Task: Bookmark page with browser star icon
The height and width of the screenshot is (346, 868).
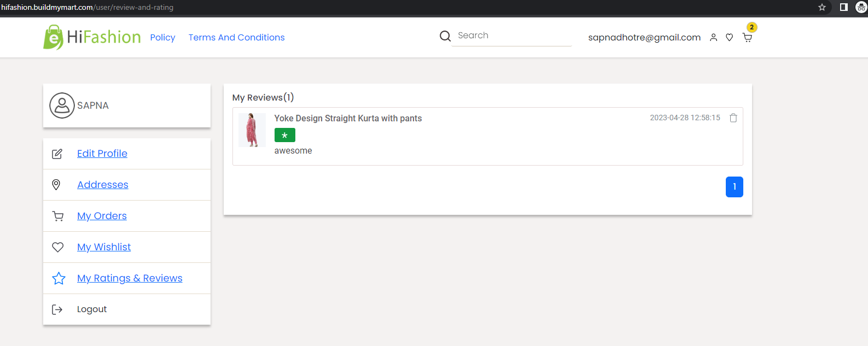Action: 822,7
